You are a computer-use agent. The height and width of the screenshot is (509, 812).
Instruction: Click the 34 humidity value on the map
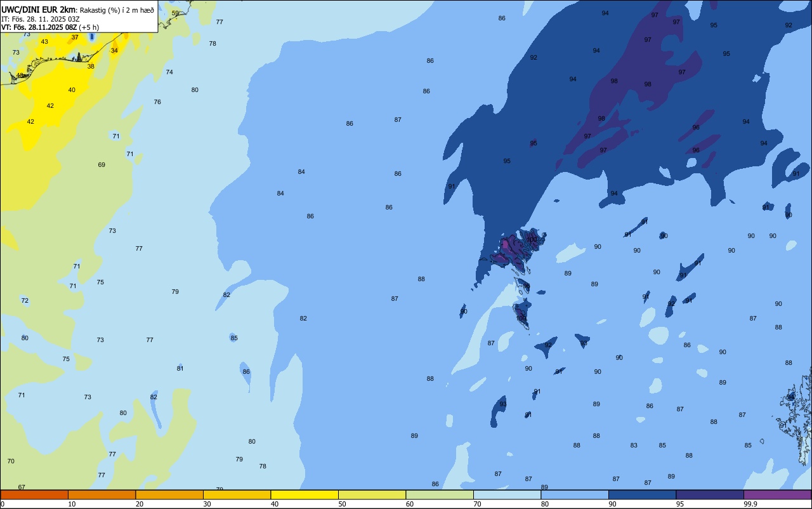114,51
